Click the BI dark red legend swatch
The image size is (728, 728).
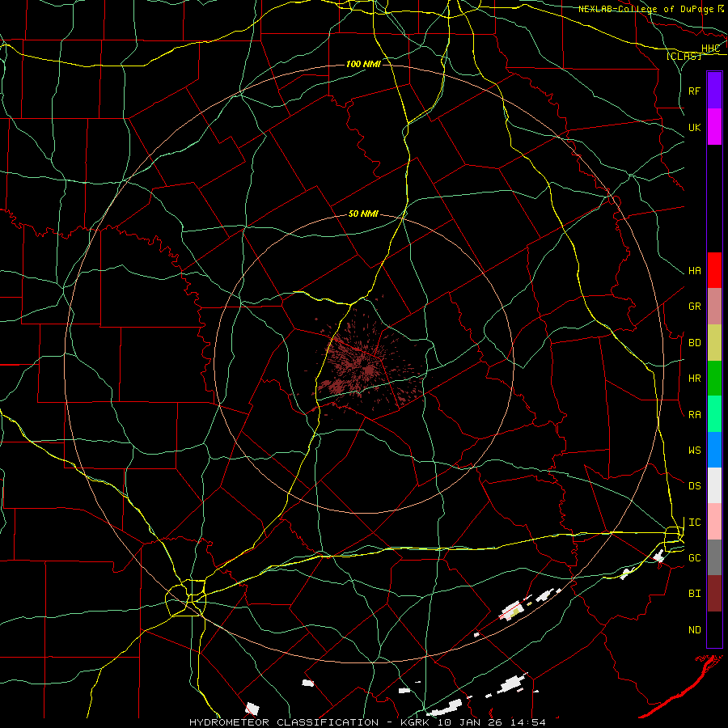pos(714,594)
